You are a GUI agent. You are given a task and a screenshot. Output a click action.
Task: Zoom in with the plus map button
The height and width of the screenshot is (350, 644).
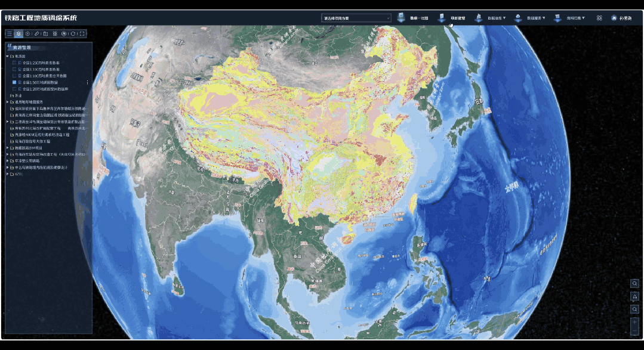pos(634,322)
